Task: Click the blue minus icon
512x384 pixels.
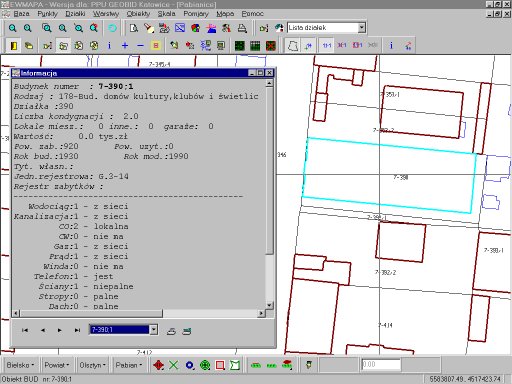Action: 140,45
